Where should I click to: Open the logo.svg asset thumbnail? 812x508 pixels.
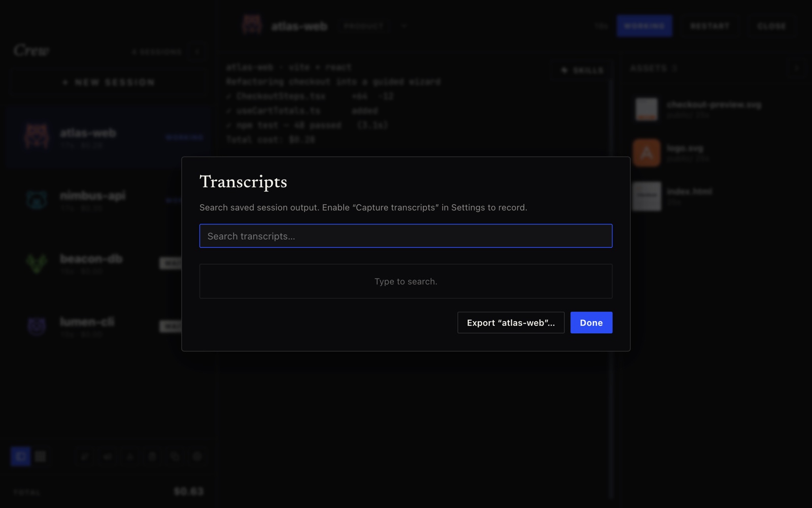[x=647, y=152]
